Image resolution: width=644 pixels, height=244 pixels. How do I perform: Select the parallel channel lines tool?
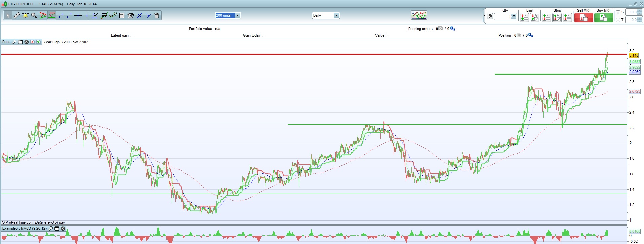pyautogui.click(x=96, y=15)
